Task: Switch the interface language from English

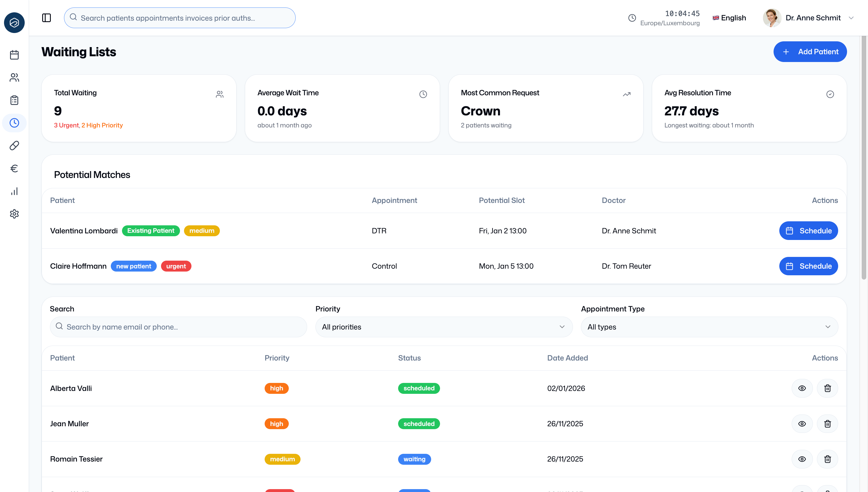Action: point(728,18)
